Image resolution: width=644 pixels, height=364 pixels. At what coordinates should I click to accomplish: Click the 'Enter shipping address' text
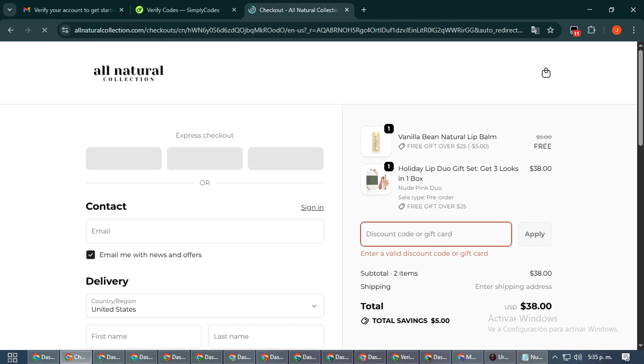513,287
